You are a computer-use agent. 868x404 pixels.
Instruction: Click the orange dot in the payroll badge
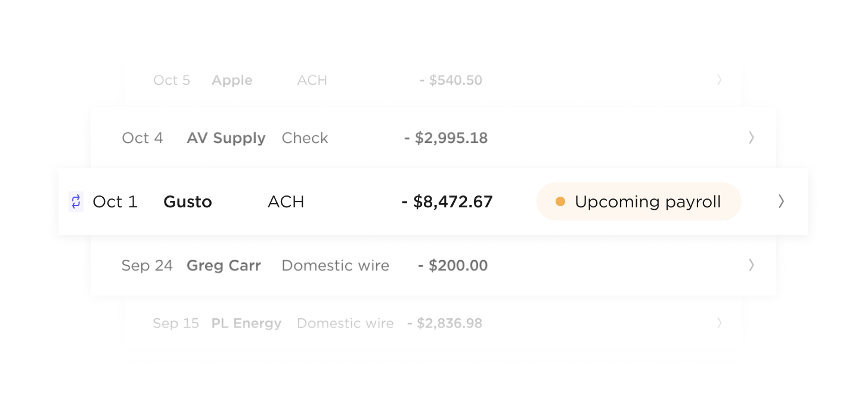pos(560,201)
